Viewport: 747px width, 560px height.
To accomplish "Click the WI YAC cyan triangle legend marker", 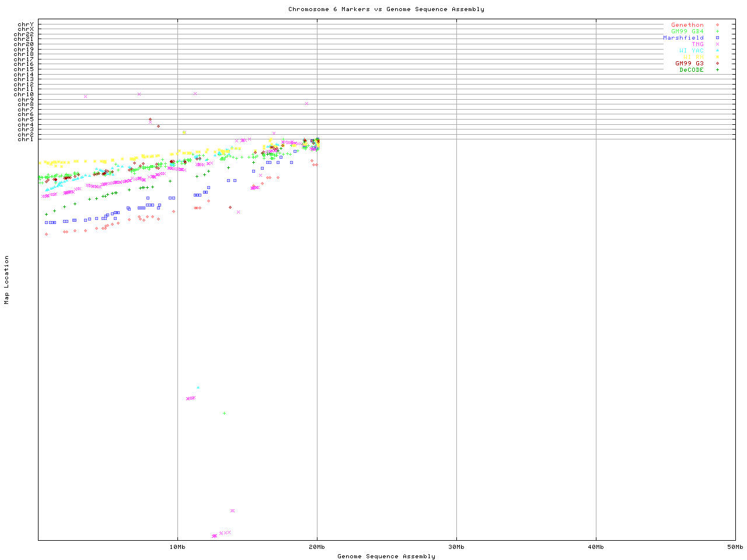I will [x=717, y=51].
